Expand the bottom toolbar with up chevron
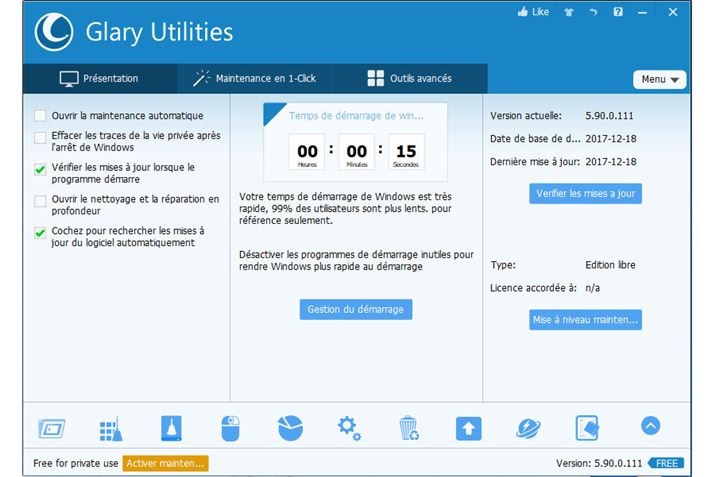This screenshot has height=477, width=715. (x=650, y=426)
